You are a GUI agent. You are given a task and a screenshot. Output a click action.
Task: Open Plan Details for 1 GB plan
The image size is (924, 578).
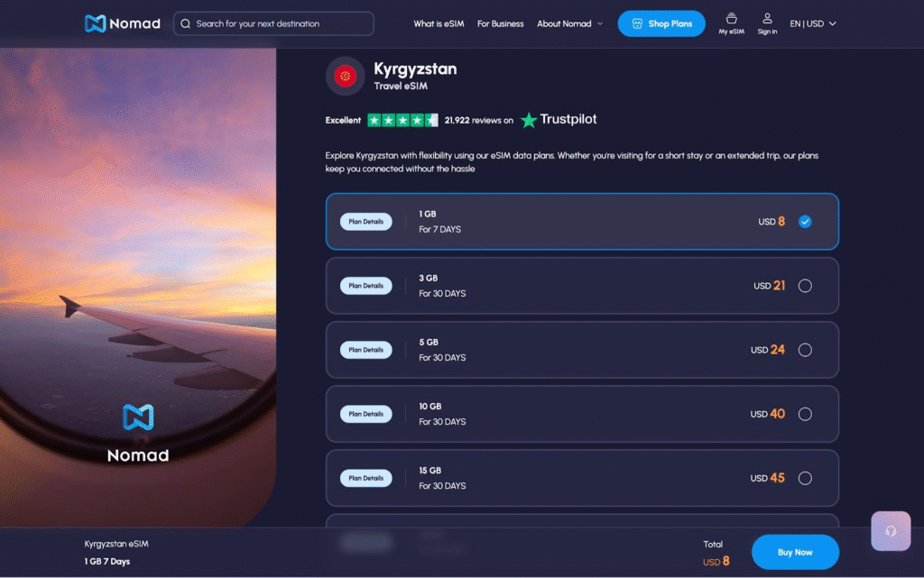[366, 222]
